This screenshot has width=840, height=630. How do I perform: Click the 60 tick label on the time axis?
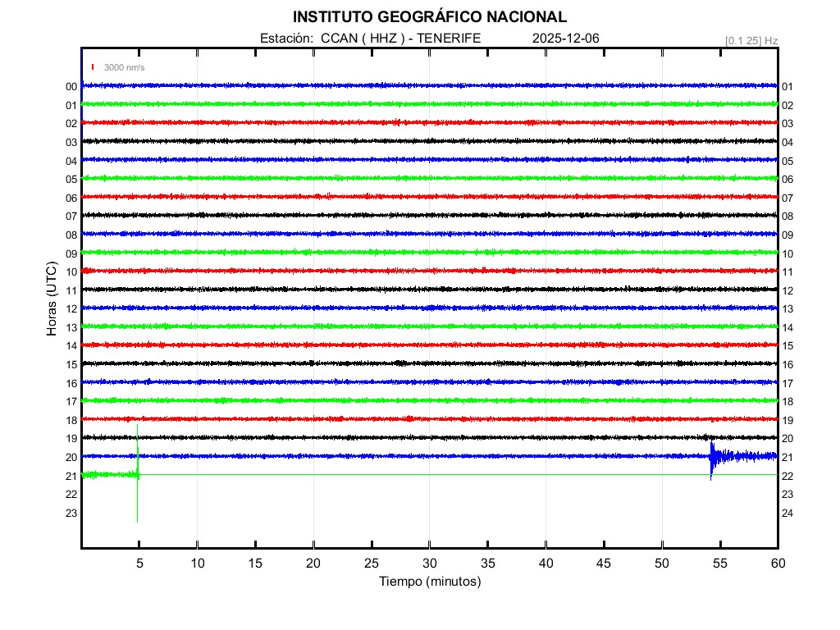[777, 563]
